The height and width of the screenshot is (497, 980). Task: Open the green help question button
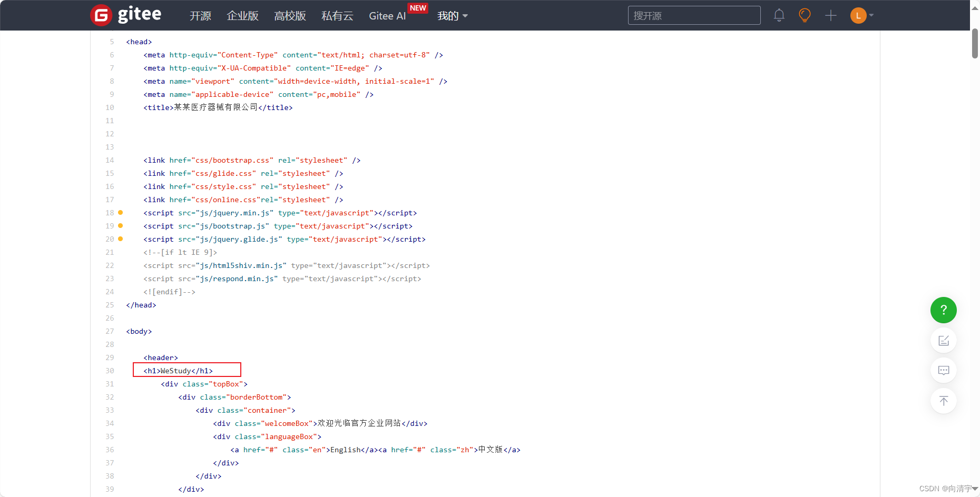[943, 310]
